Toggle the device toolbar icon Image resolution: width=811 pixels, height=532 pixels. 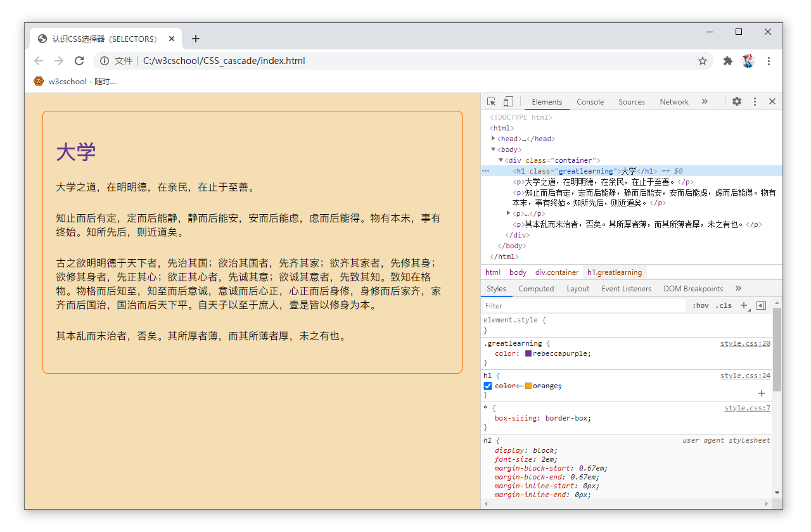(x=508, y=102)
